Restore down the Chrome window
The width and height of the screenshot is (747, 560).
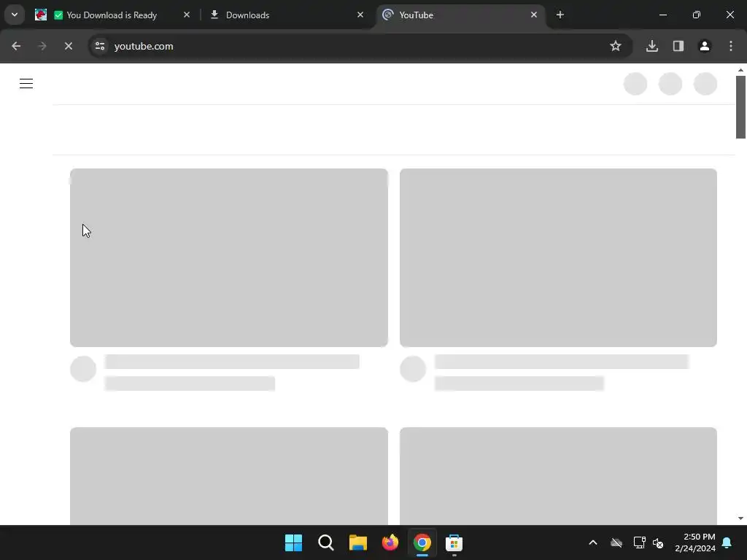coord(697,15)
